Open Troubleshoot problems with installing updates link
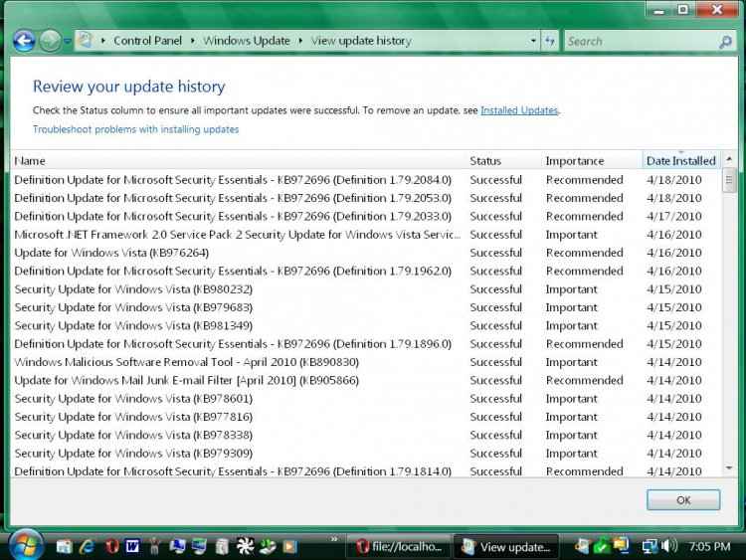 click(x=135, y=129)
